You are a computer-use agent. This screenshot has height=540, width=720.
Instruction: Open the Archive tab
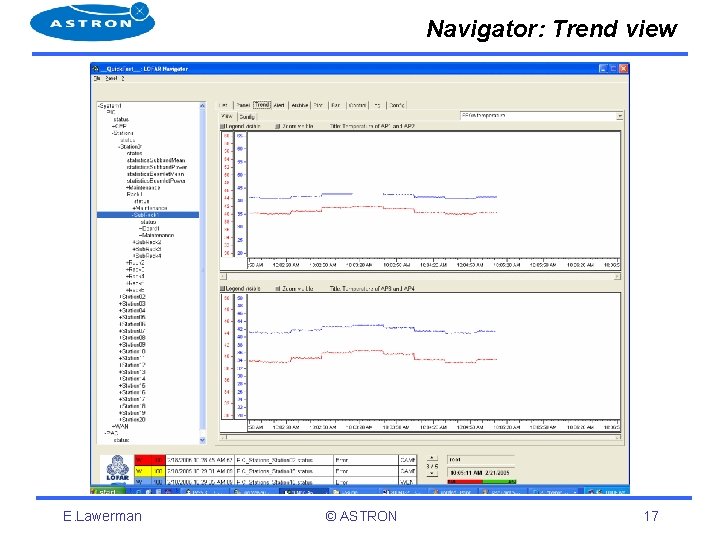click(300, 105)
